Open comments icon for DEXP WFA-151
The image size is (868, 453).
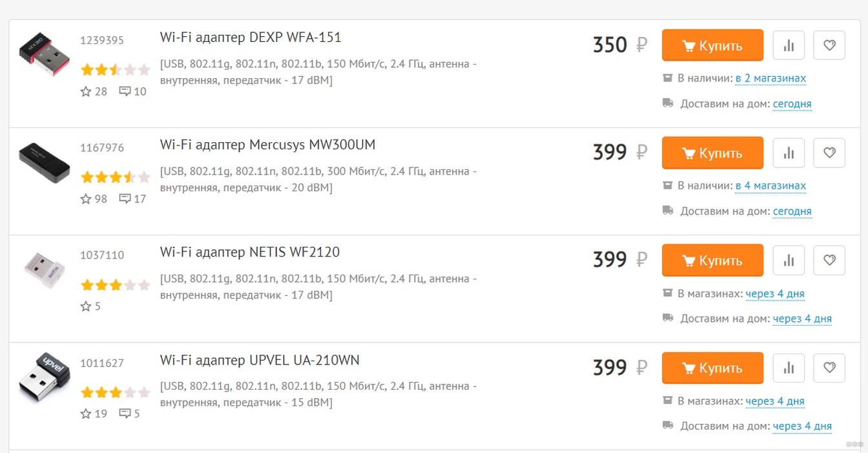tap(125, 91)
